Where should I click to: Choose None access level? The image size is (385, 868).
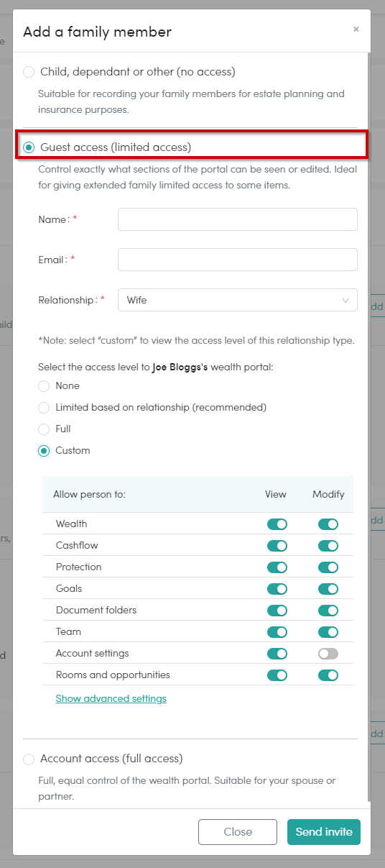tap(44, 386)
